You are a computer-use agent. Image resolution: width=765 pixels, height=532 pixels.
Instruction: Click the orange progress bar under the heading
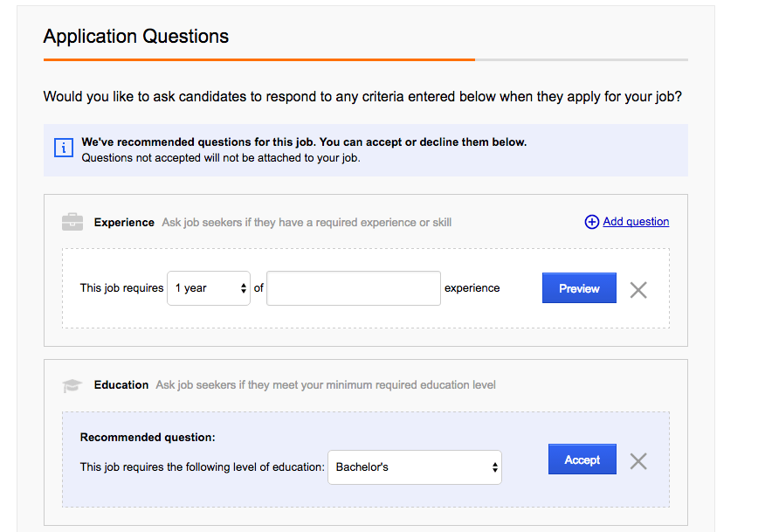pos(259,59)
